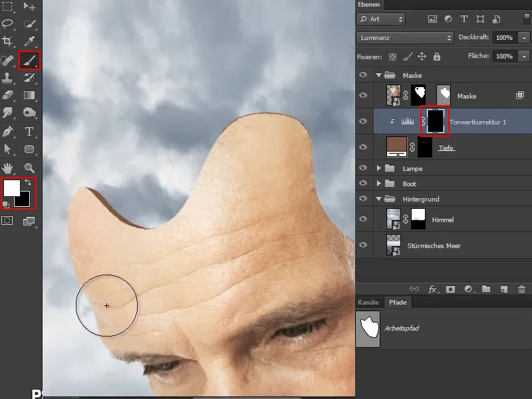Change the screen mode
This screenshot has height=399, width=532.
[x=29, y=221]
